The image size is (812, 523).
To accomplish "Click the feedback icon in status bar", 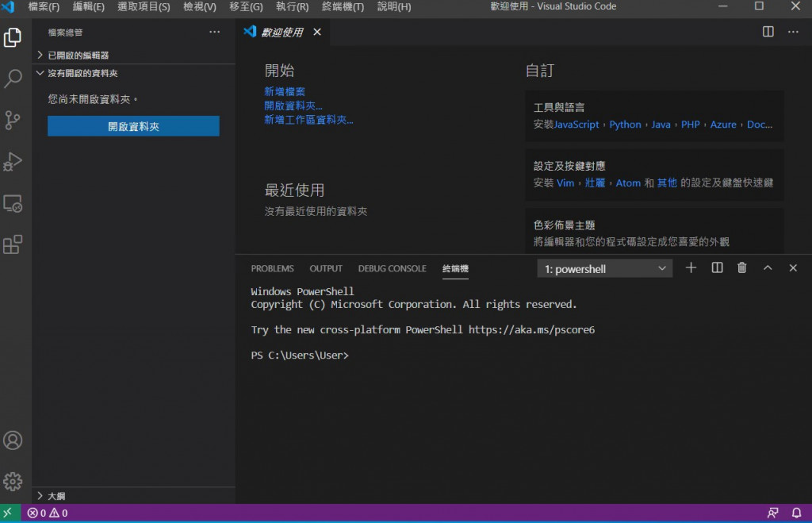I will point(772,513).
